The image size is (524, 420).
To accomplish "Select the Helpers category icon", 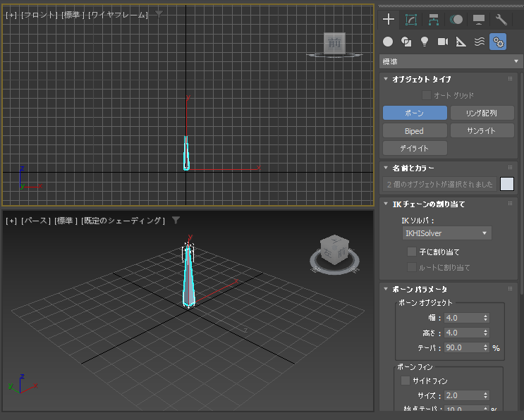I will tap(461, 42).
